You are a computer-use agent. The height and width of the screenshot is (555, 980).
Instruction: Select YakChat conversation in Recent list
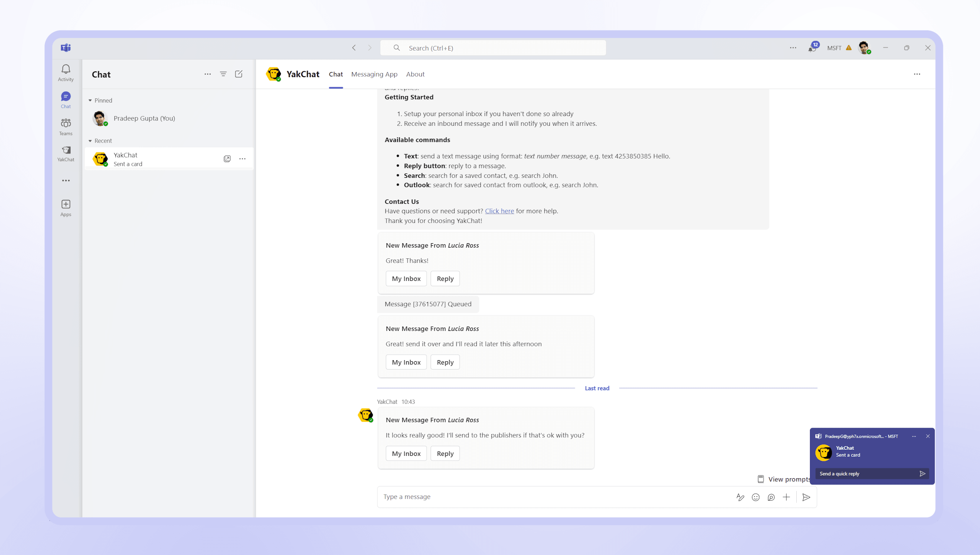click(169, 159)
